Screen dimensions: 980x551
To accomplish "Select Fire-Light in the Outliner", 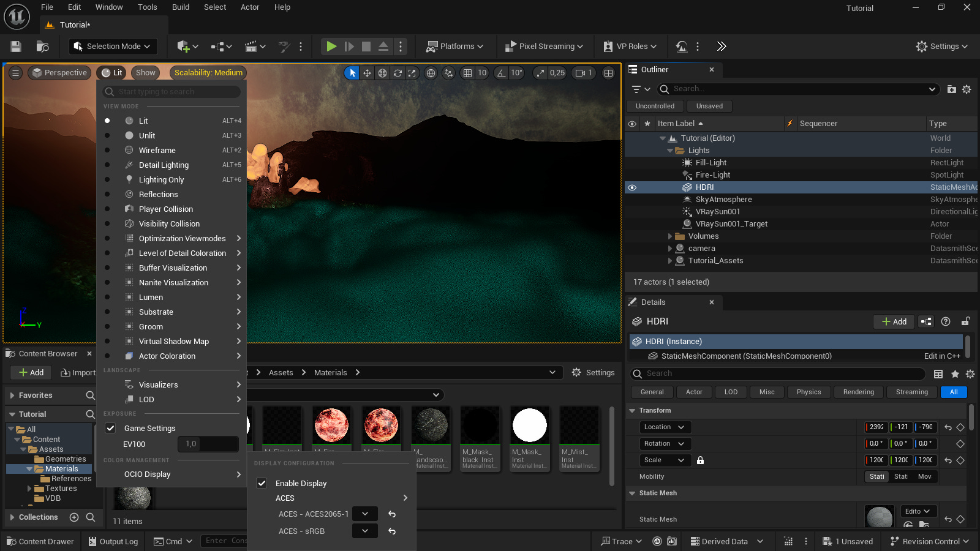I will [713, 175].
